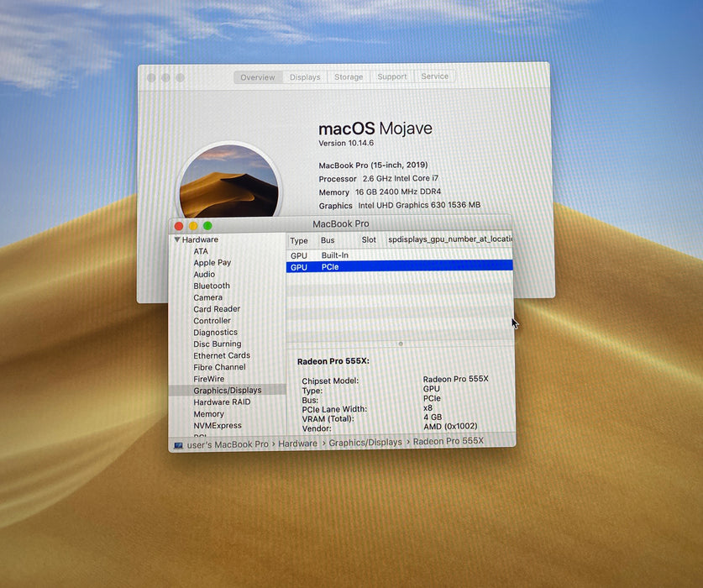Click the 'Radeon Pro 555X:' heading

tap(333, 361)
